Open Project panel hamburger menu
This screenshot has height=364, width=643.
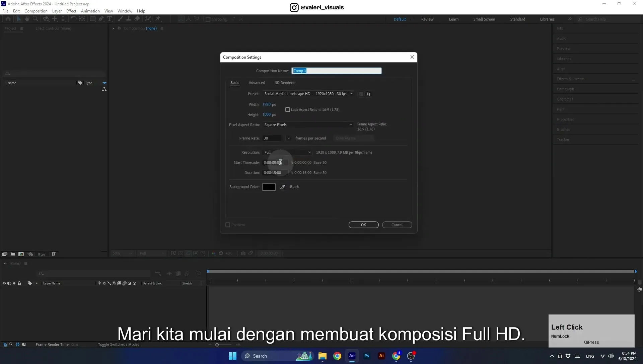(x=22, y=28)
